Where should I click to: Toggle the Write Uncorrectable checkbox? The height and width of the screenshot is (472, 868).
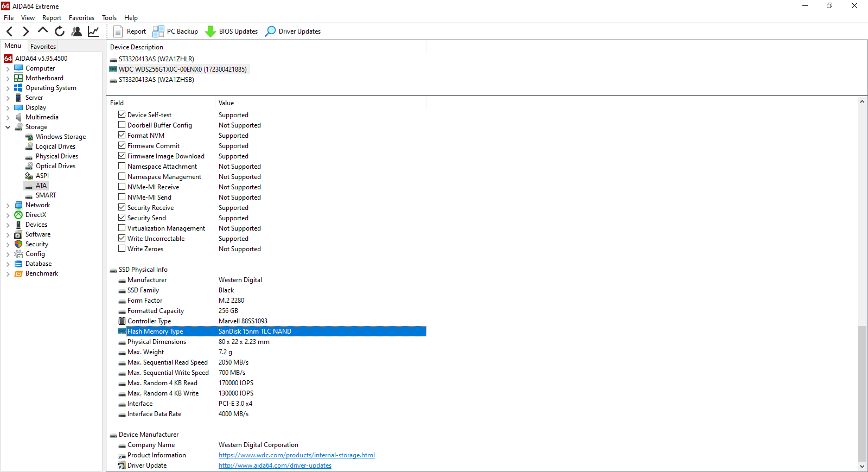pyautogui.click(x=122, y=238)
